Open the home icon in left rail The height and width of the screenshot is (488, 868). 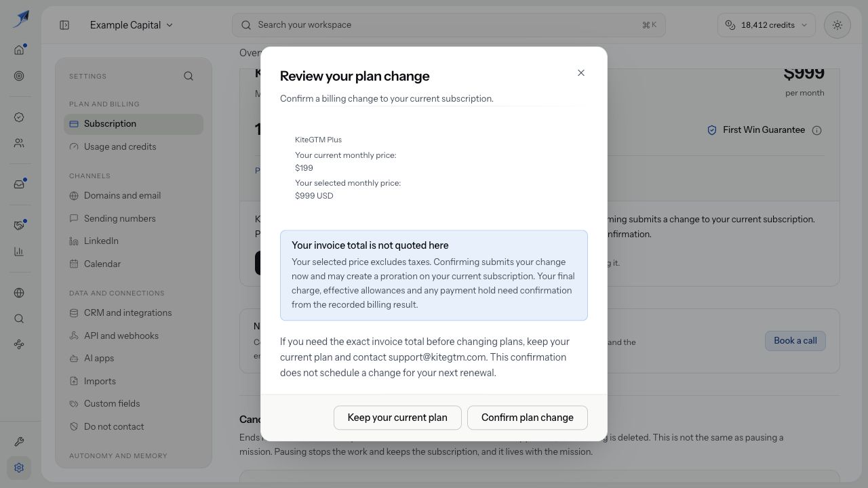pyautogui.click(x=19, y=49)
